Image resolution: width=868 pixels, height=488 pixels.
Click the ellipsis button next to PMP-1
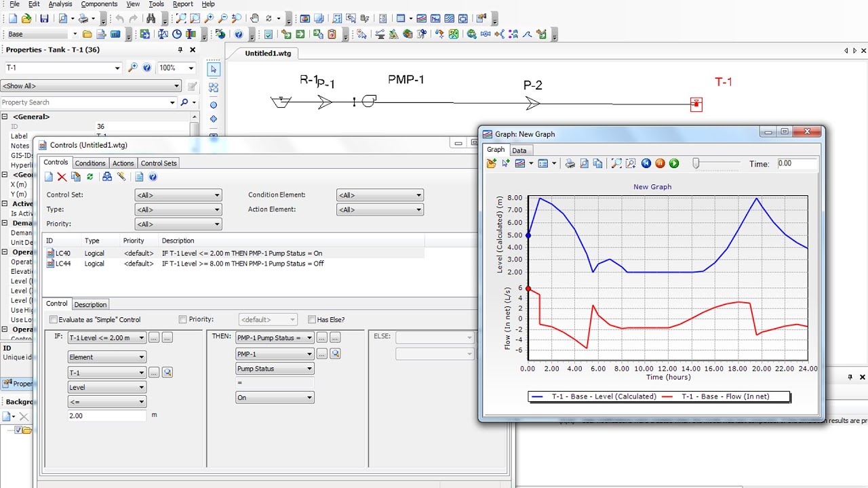322,354
